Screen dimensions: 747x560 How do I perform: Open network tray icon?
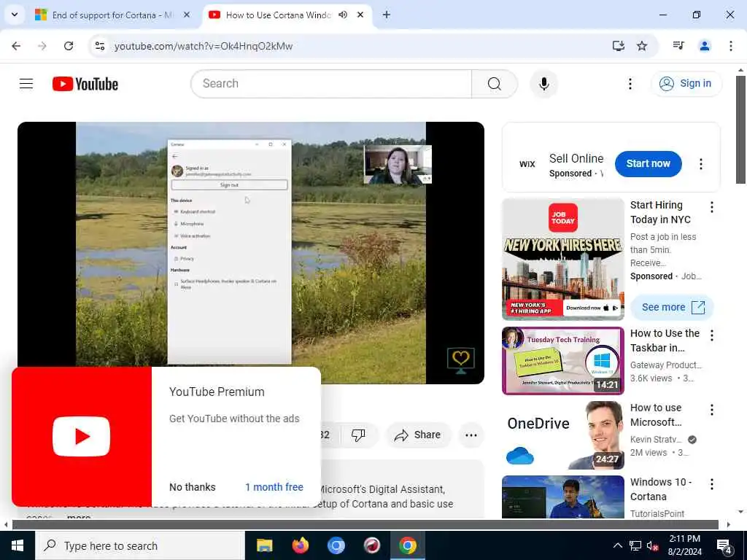pyautogui.click(x=635, y=545)
